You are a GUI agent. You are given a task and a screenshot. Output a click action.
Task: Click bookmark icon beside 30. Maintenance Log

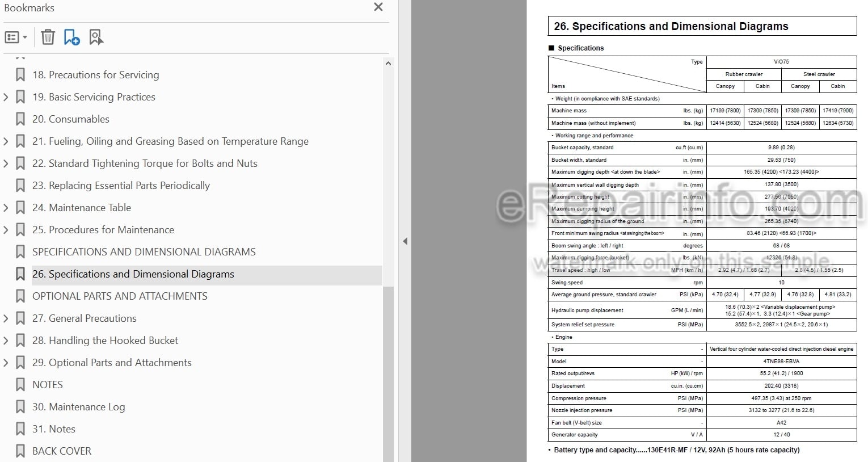[x=20, y=407]
